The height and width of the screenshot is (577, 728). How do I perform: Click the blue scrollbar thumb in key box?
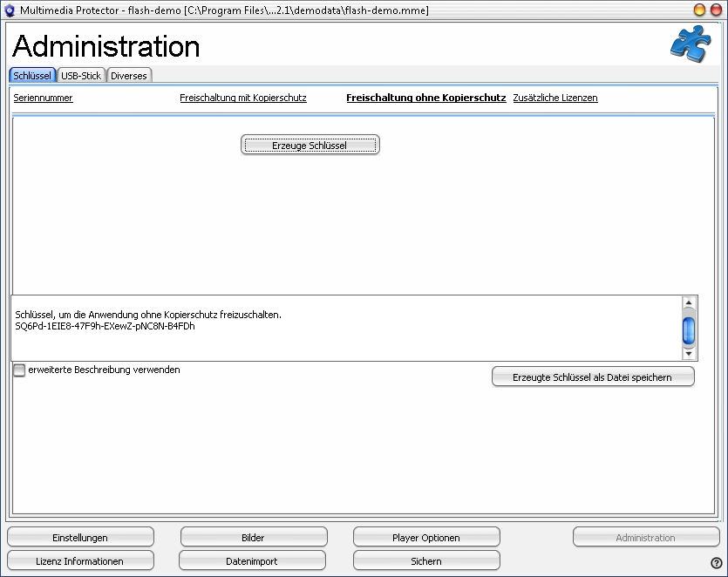(688, 331)
